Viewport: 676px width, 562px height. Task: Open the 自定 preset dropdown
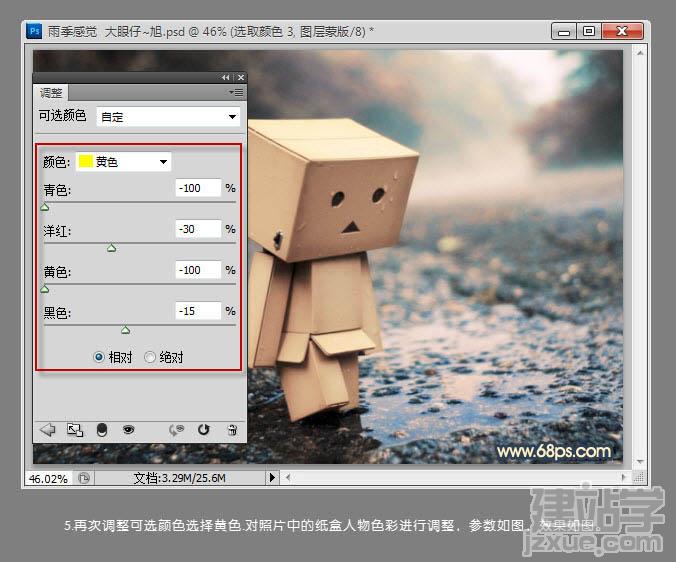tap(168, 117)
